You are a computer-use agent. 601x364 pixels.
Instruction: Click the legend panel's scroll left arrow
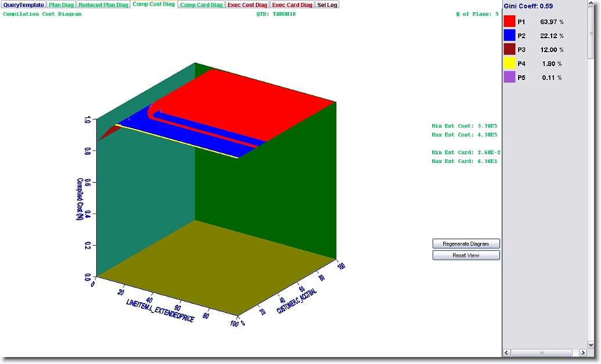pos(506,352)
